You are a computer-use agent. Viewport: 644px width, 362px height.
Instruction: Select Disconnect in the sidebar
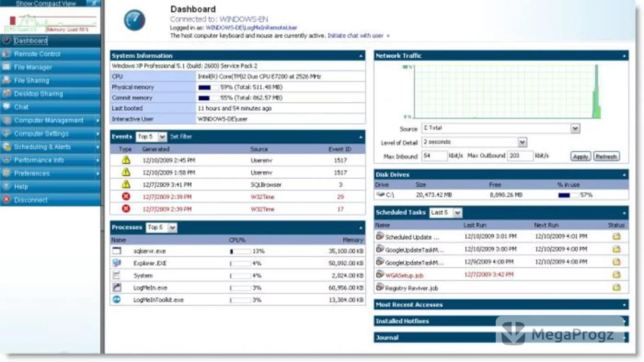click(50, 200)
